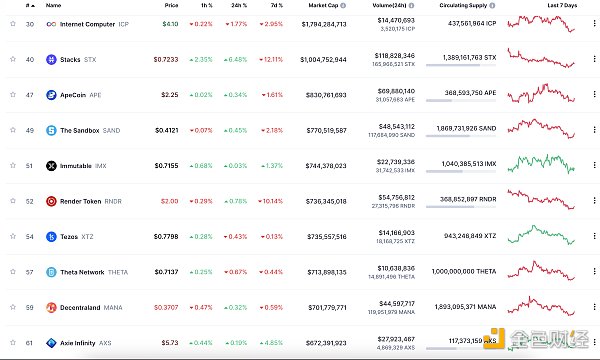Image resolution: width=600 pixels, height=360 pixels.
Task: Click the Stacks circulating supply progress bar
Action: (x=461, y=65)
